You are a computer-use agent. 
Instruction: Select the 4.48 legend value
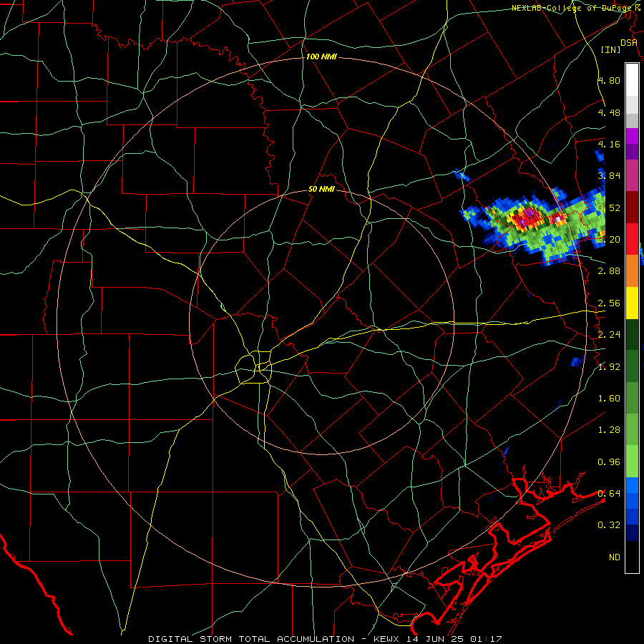pos(609,112)
